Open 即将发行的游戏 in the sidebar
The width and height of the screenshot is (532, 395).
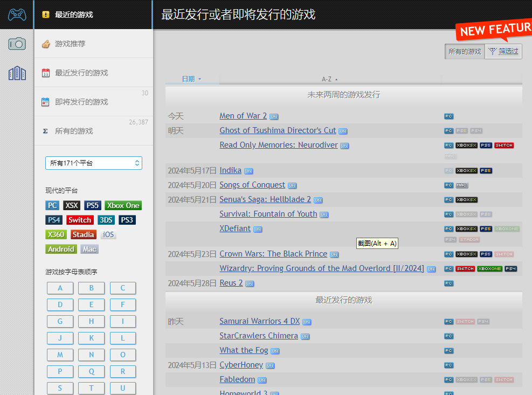(x=94, y=102)
